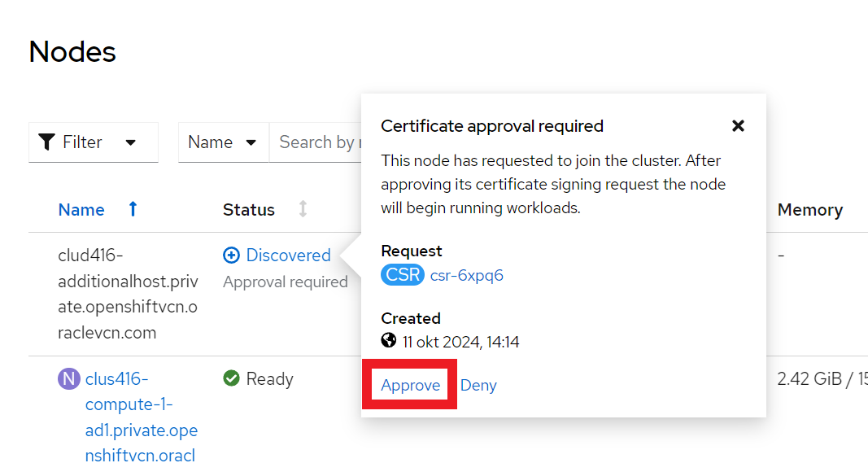Screen dimensions: 868x463
Task: Click the 11 okt 2024 timestamp
Action: coord(460,342)
